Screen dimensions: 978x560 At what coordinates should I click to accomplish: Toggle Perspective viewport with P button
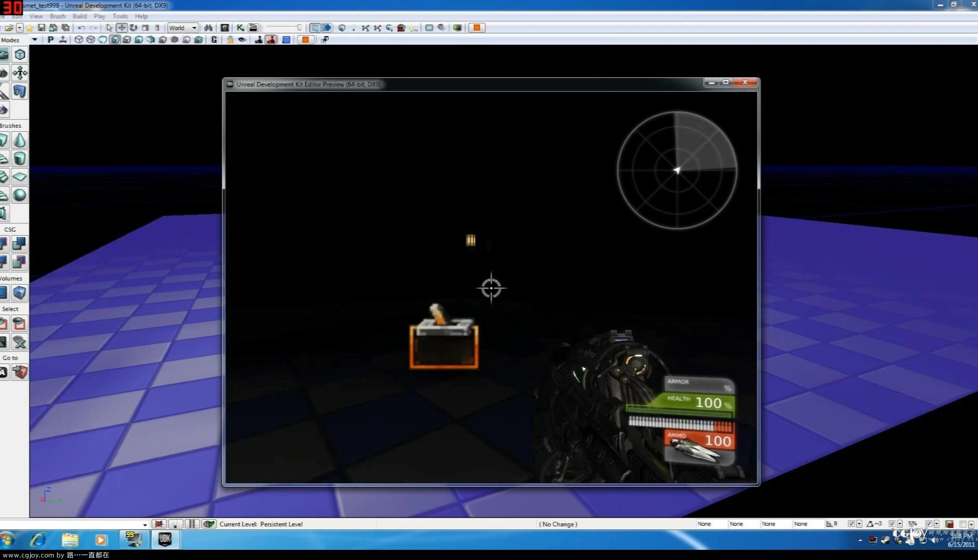50,40
